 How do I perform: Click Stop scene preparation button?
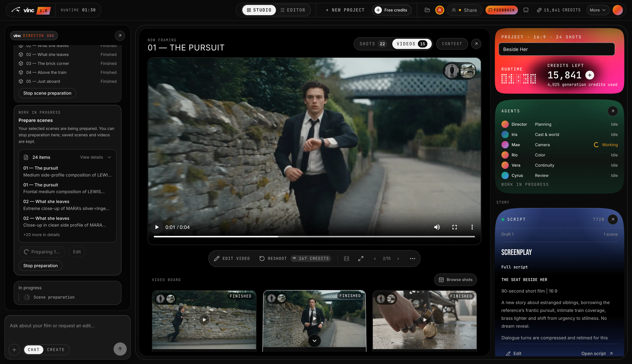tap(47, 93)
